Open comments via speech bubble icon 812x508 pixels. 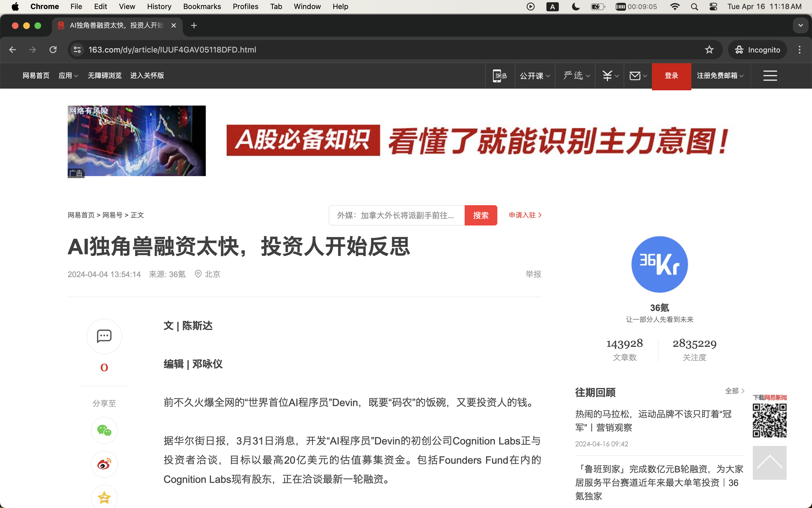point(104,336)
